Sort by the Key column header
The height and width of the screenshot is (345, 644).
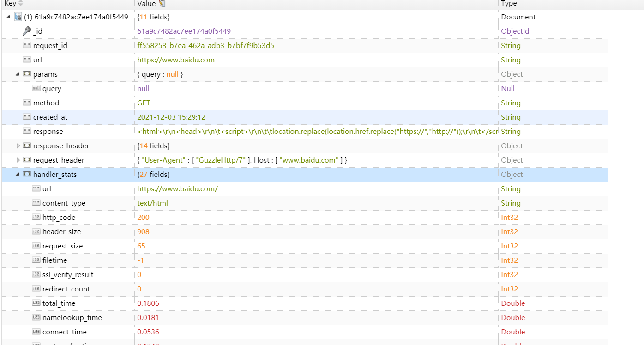[x=10, y=4]
